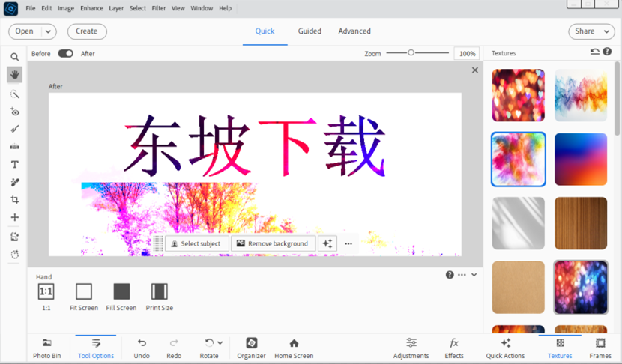This screenshot has width=622, height=364.
Task: Switch to the Guided tab
Action: [x=310, y=31]
